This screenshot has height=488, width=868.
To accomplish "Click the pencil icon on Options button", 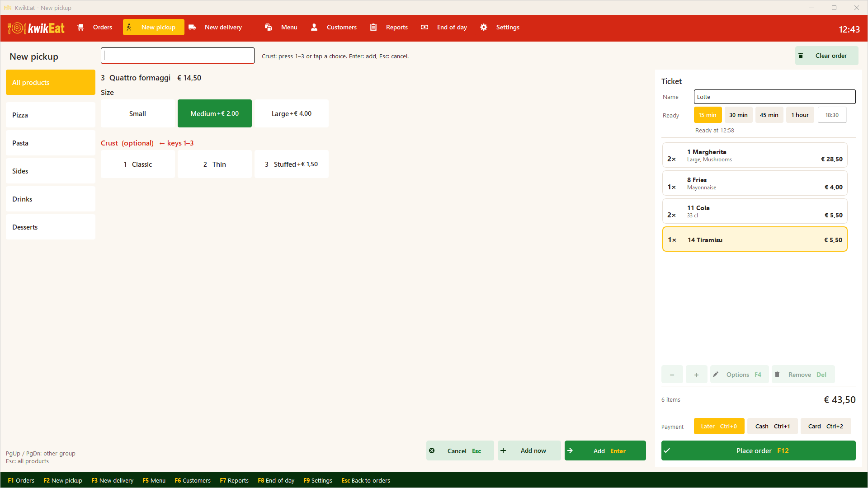I will click(x=716, y=374).
